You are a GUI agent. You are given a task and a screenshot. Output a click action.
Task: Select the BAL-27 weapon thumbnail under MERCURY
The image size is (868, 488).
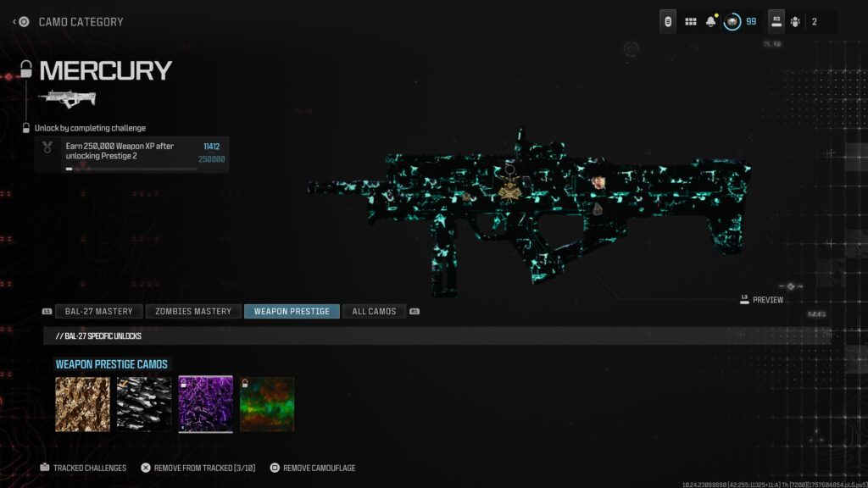point(67,98)
